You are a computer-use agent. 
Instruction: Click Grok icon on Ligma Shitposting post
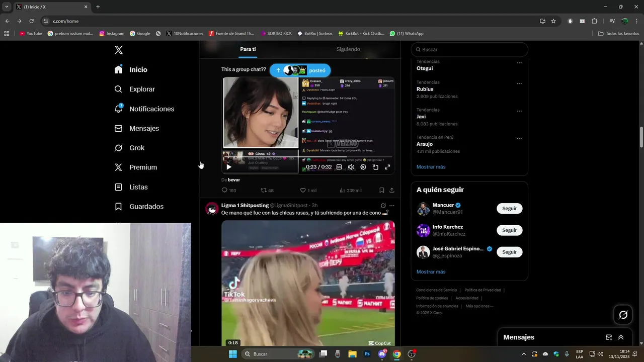[x=383, y=206]
